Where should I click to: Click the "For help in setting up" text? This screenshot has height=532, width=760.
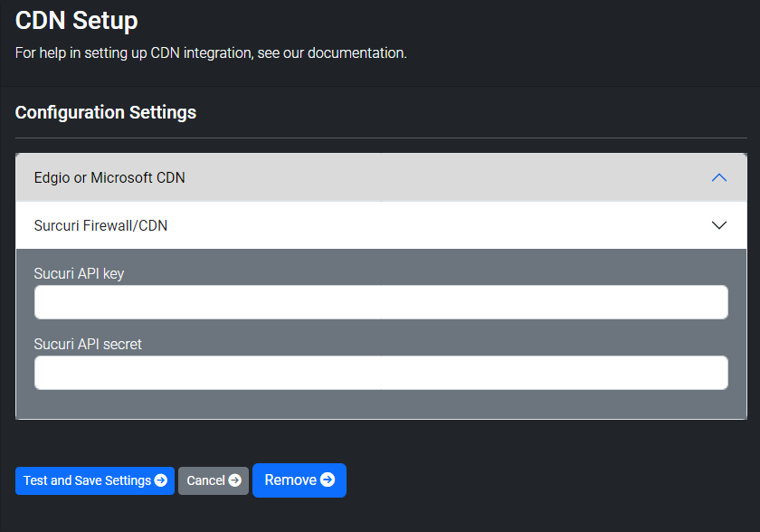pos(81,52)
